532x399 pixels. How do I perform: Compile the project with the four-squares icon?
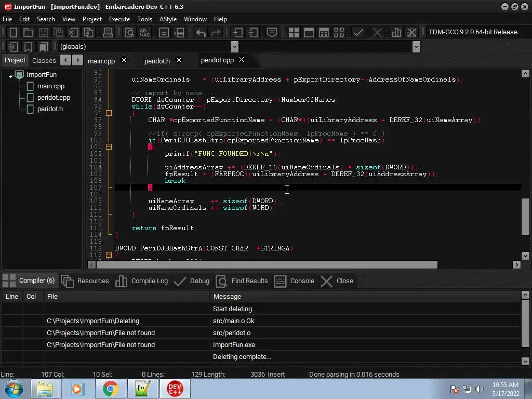click(294, 33)
